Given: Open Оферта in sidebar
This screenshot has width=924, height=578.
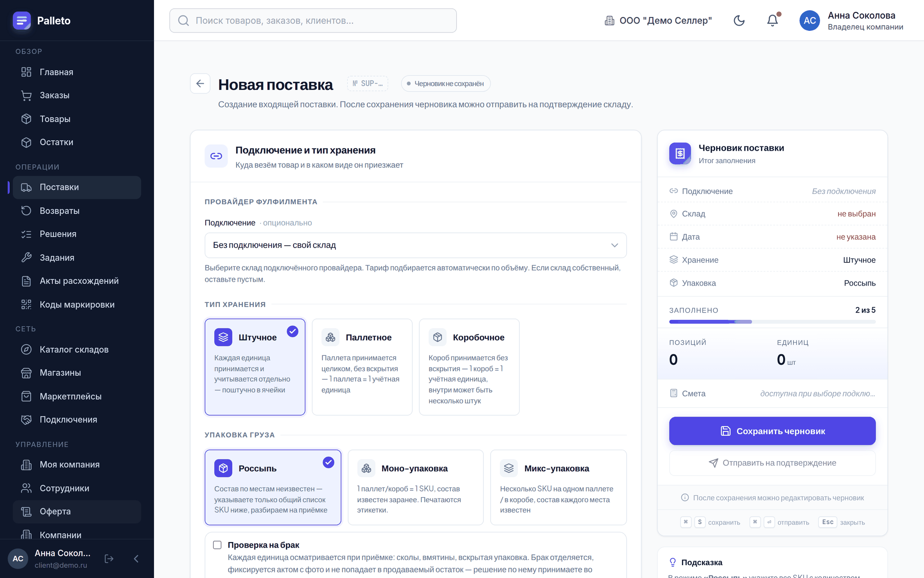Looking at the screenshot, I should click(x=77, y=512).
